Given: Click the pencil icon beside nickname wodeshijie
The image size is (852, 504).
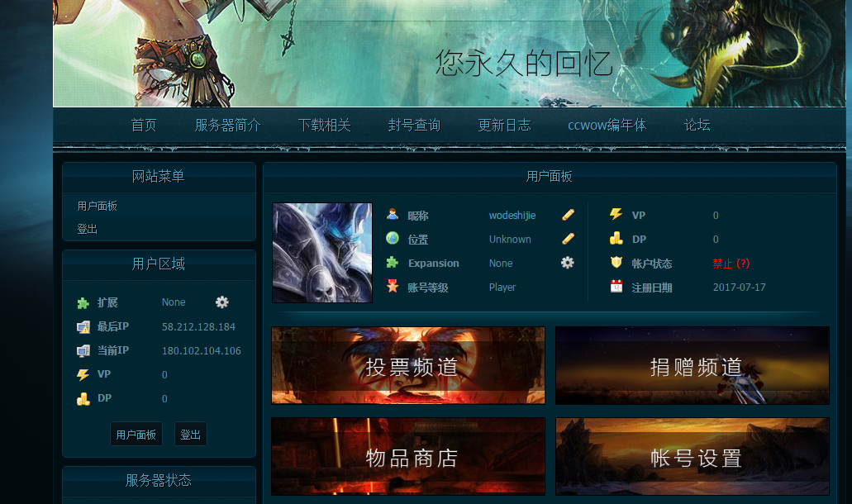Looking at the screenshot, I should tap(568, 215).
